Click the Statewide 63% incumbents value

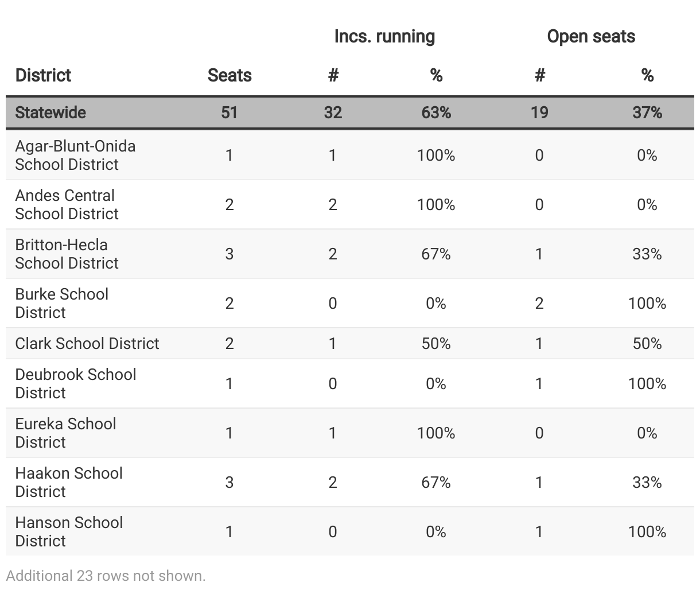click(x=436, y=112)
